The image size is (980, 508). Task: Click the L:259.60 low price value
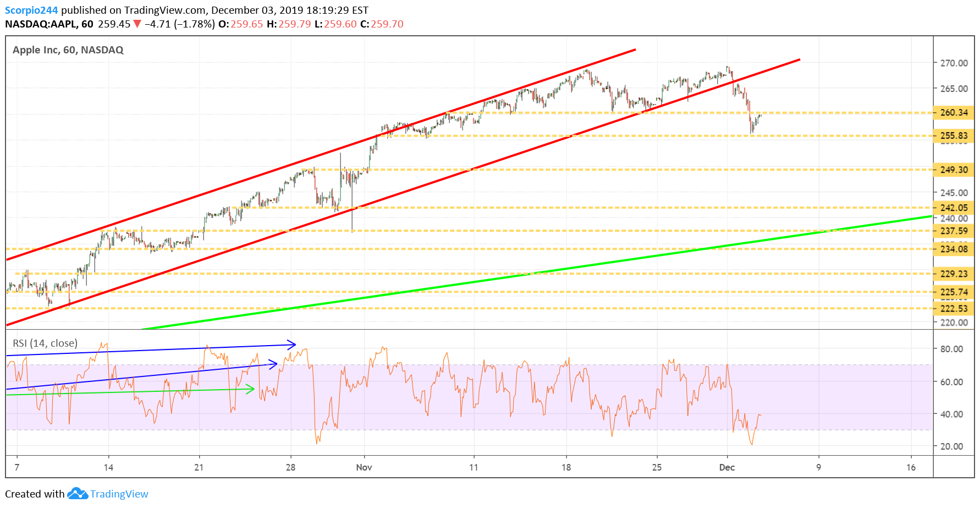pos(335,24)
